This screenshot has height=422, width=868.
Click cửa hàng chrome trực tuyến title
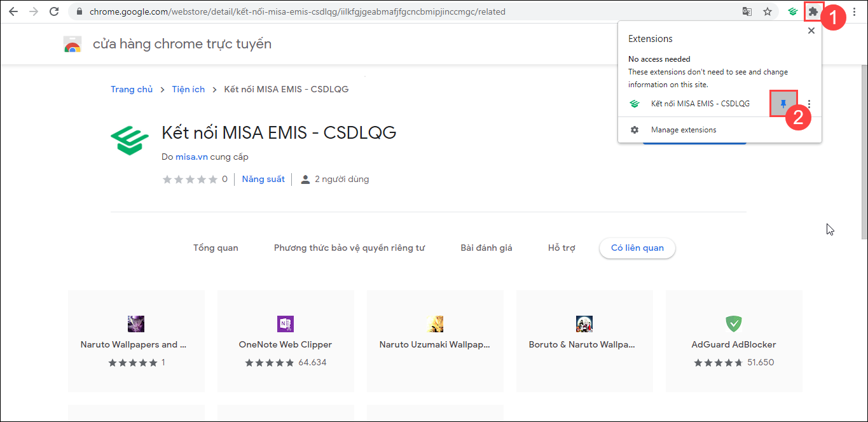[x=182, y=44]
